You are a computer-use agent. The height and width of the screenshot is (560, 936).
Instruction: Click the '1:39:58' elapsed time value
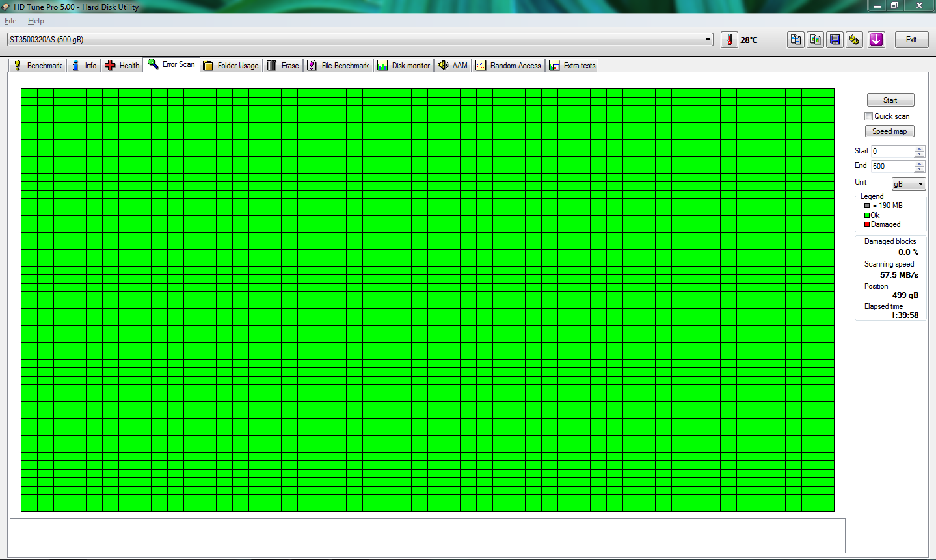tap(905, 315)
